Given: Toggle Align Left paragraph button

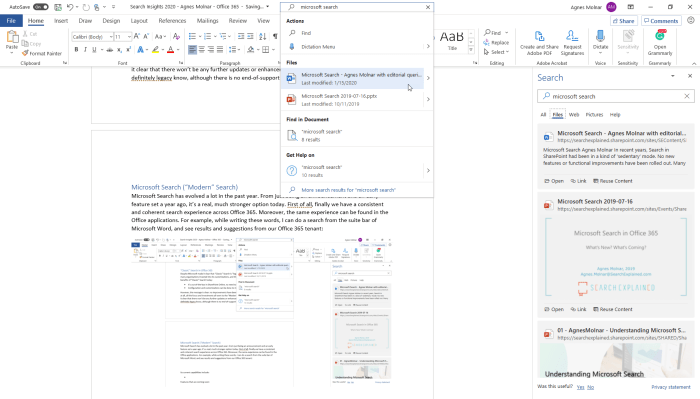Looking at the screenshot, I should pyautogui.click(x=192, y=50).
